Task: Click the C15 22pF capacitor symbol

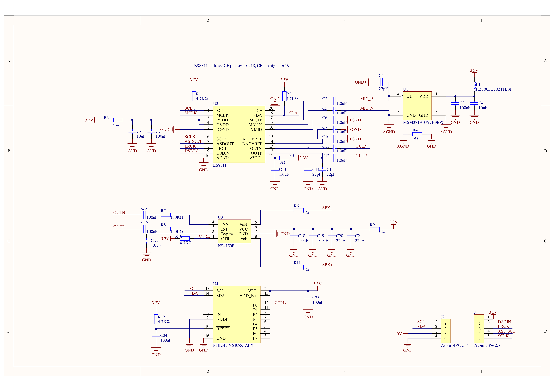Action: click(x=322, y=170)
